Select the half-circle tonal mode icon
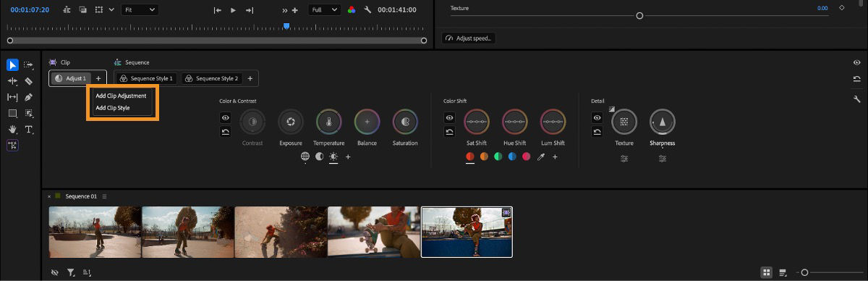This screenshot has height=281, width=868. tap(319, 156)
